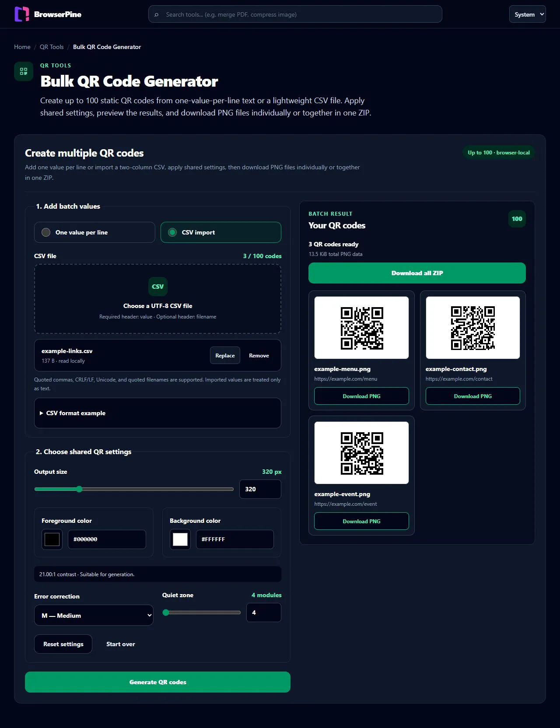Click Generate QR codes button
This screenshot has height=728, width=560.
coord(157,682)
